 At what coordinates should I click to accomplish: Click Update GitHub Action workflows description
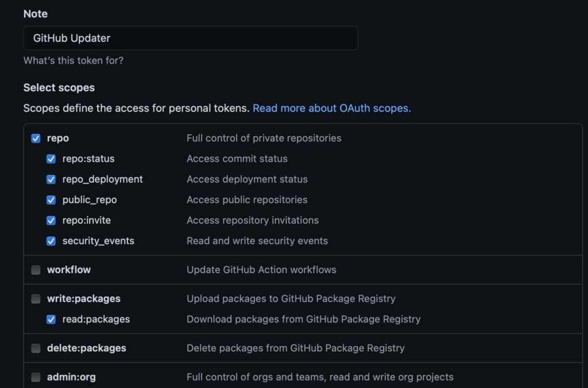261,269
